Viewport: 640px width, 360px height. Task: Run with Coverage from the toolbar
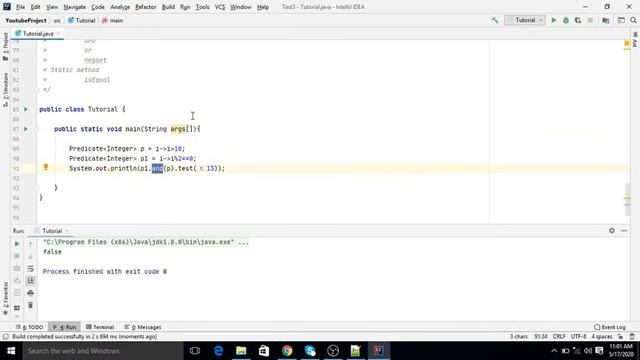(x=578, y=20)
